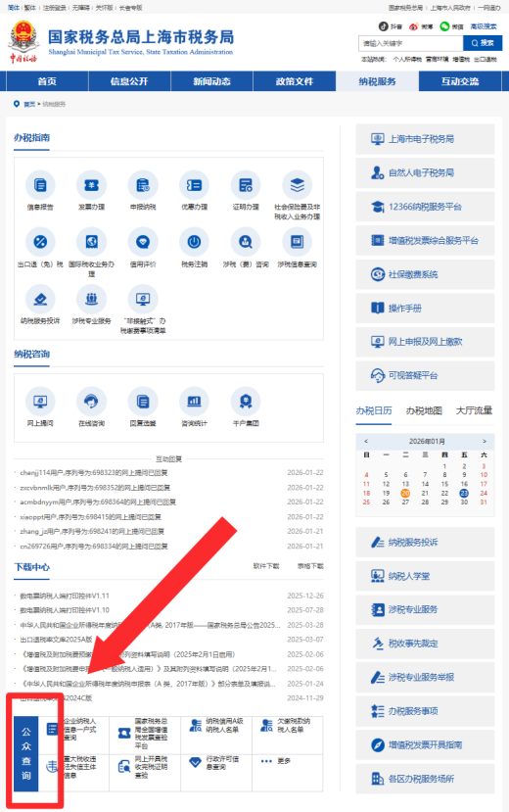Open the 高级搜索 link
The image size is (509, 812).
pyautogui.click(x=484, y=26)
